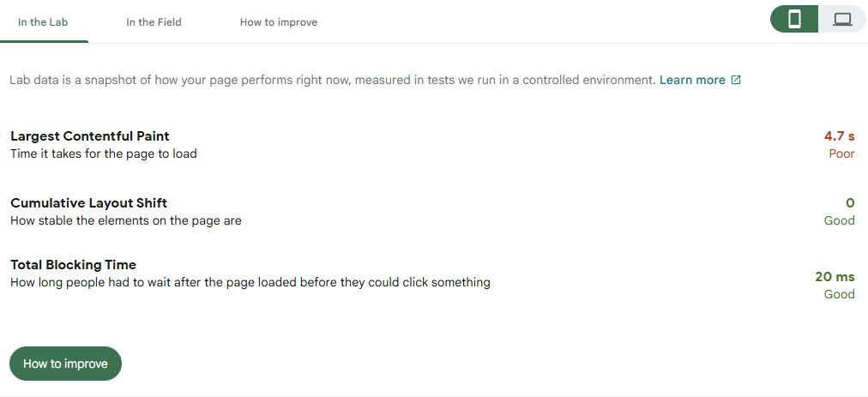Follow the Learn more link
The height and width of the screenshot is (397, 868).
pos(692,80)
